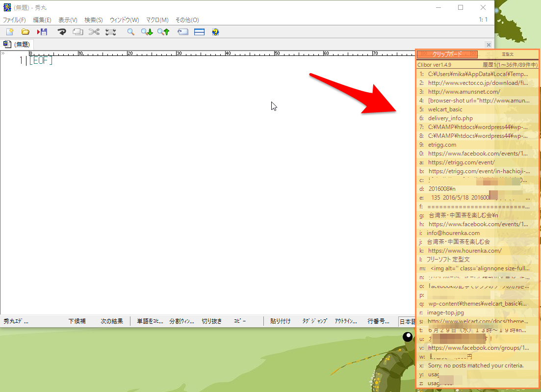Viewport: 541px width, 392px height.
Task: Select Clibor entry x: Sorry, no posts matched
Action: [x=477, y=366]
